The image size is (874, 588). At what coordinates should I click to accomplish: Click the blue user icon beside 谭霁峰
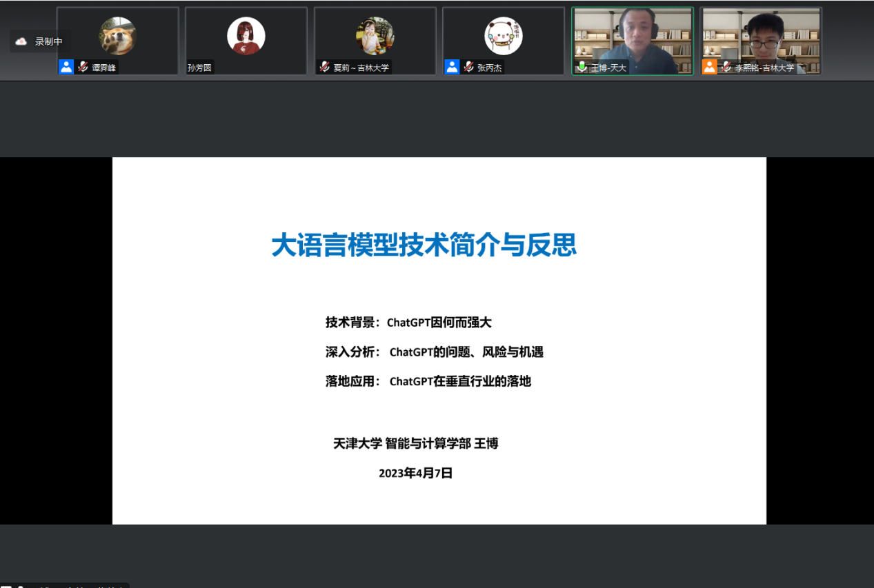click(x=66, y=67)
